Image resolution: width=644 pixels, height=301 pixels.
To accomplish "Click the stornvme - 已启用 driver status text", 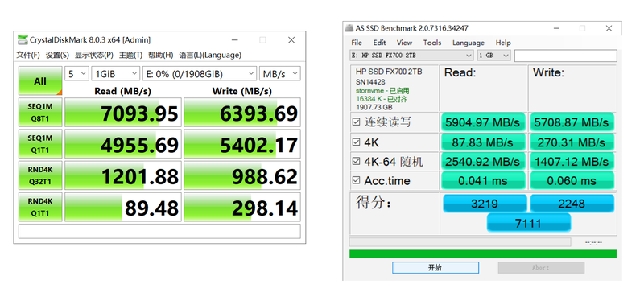I will coord(382,91).
